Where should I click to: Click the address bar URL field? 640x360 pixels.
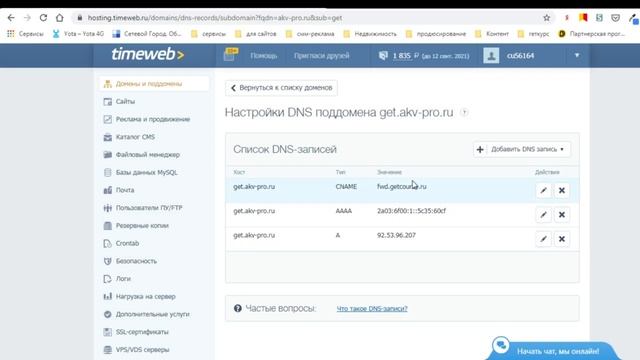coord(306,18)
